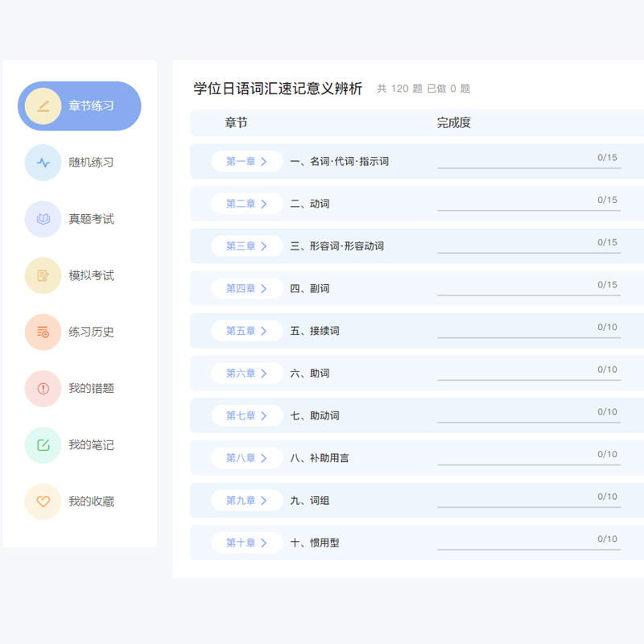This screenshot has height=644, width=644.
Task: Click the pulse icon for 随机练习
Action: (43, 163)
